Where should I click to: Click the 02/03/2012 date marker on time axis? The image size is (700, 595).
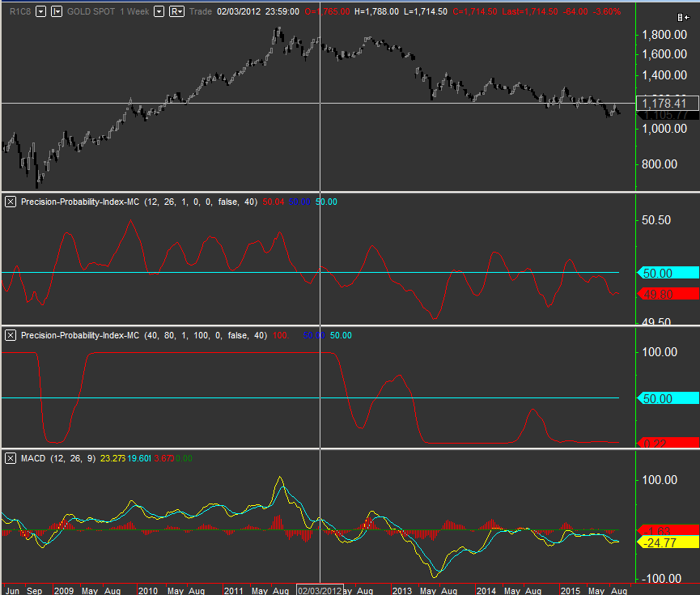[320, 590]
